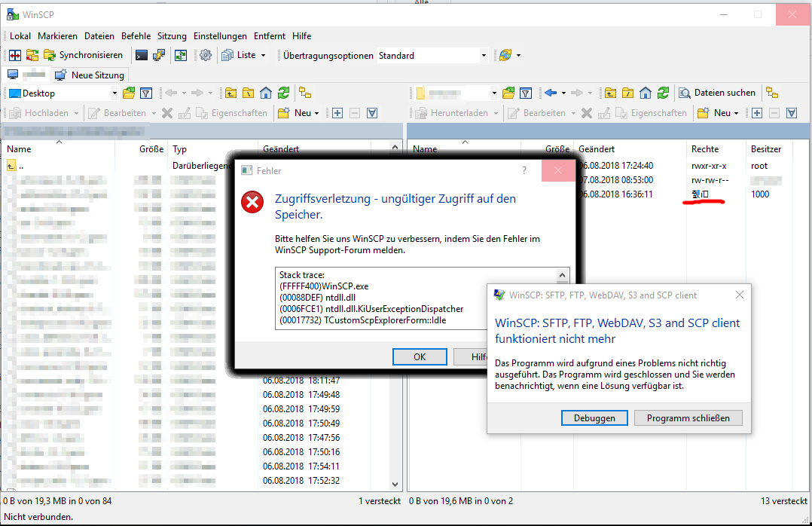
Task: Expand the Übertragungsoptionen Standard dropdown
Action: pos(484,56)
